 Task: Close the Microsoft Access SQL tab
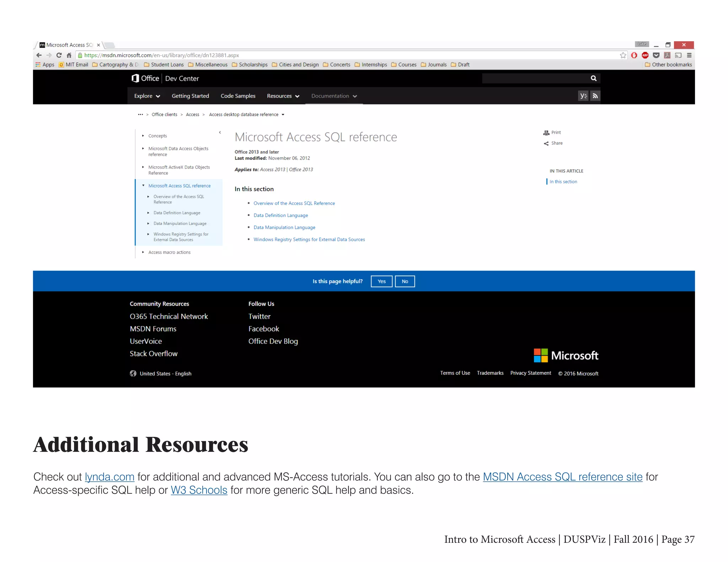pos(98,45)
